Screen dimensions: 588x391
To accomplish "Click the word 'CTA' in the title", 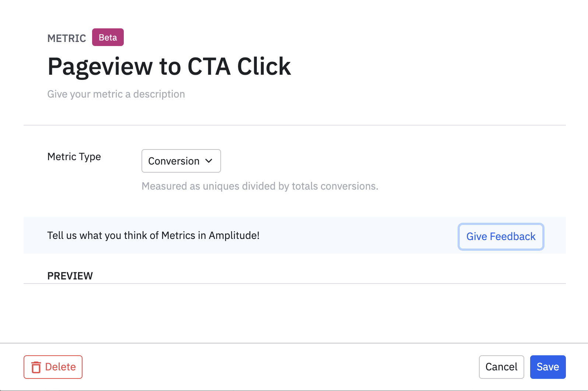I will click(209, 67).
